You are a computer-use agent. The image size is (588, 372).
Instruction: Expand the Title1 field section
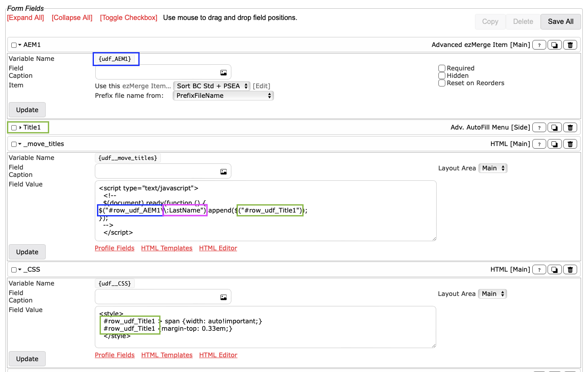point(20,128)
